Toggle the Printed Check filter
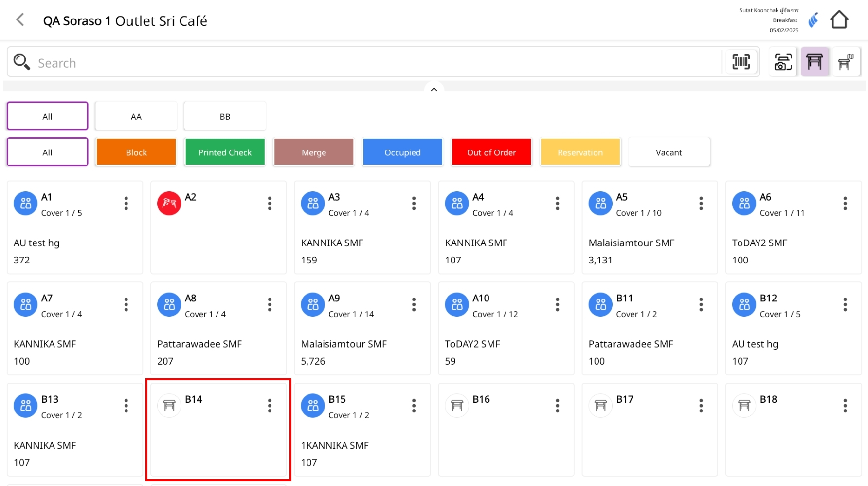The height and width of the screenshot is (486, 868). pyautogui.click(x=225, y=152)
